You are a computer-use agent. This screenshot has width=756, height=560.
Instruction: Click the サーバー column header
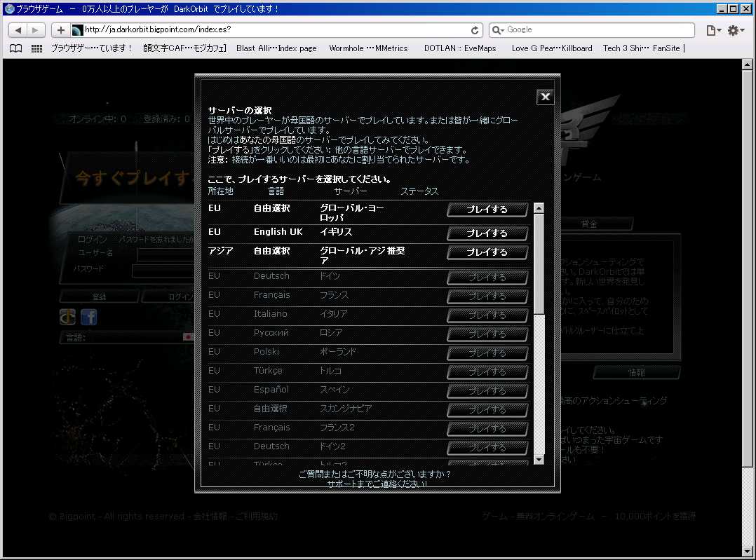click(x=351, y=191)
